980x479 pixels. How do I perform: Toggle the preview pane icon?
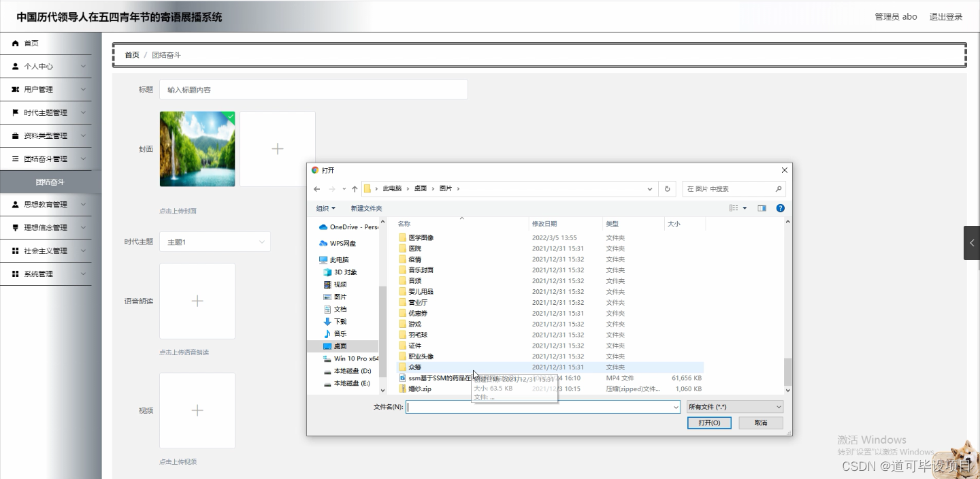pos(762,208)
